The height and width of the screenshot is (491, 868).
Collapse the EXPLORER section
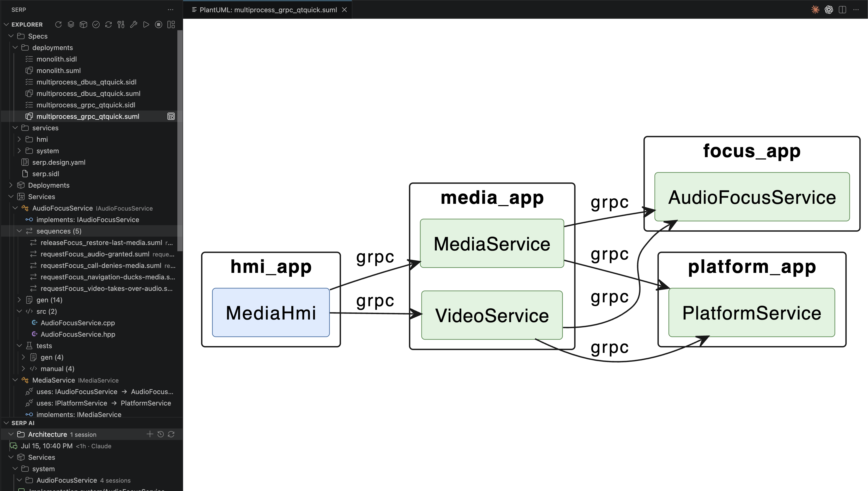click(x=6, y=24)
